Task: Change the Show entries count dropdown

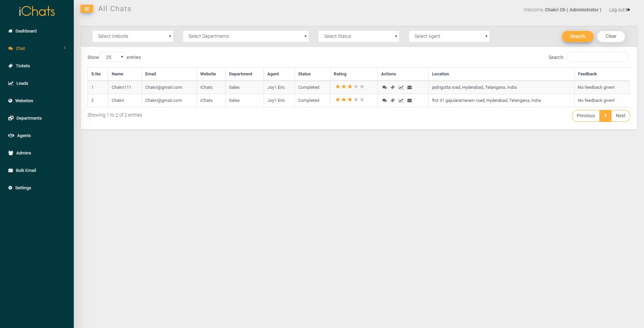Action: click(113, 57)
